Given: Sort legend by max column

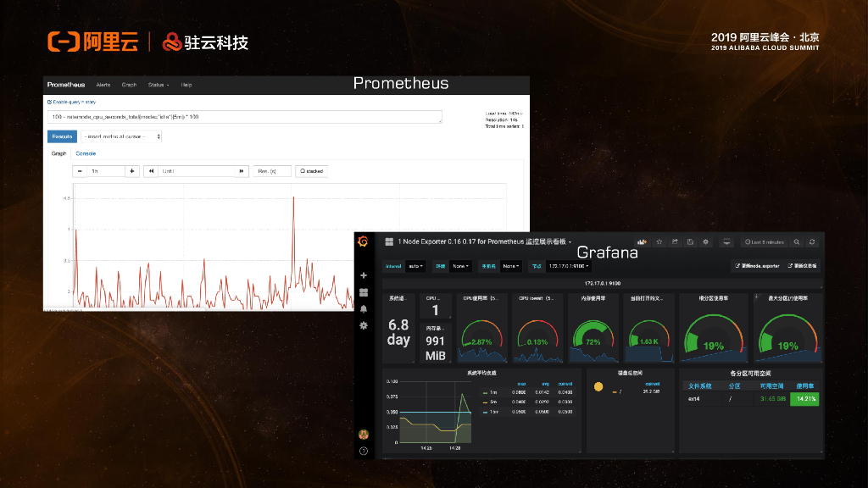Looking at the screenshot, I should pyautogui.click(x=521, y=384).
